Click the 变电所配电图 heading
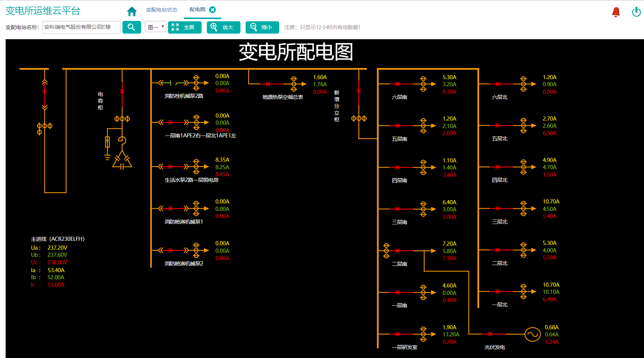Viewport: 644px width, 358px height. point(296,52)
